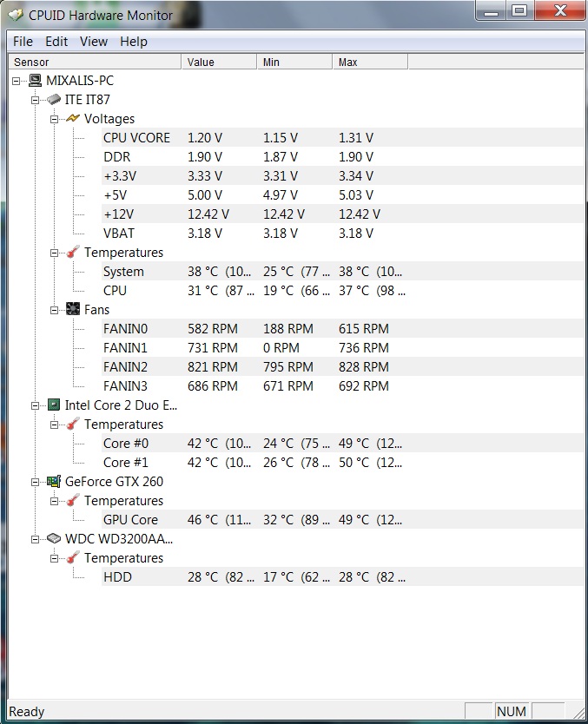The width and height of the screenshot is (588, 724).
Task: Open the File menu
Action: [x=23, y=42]
